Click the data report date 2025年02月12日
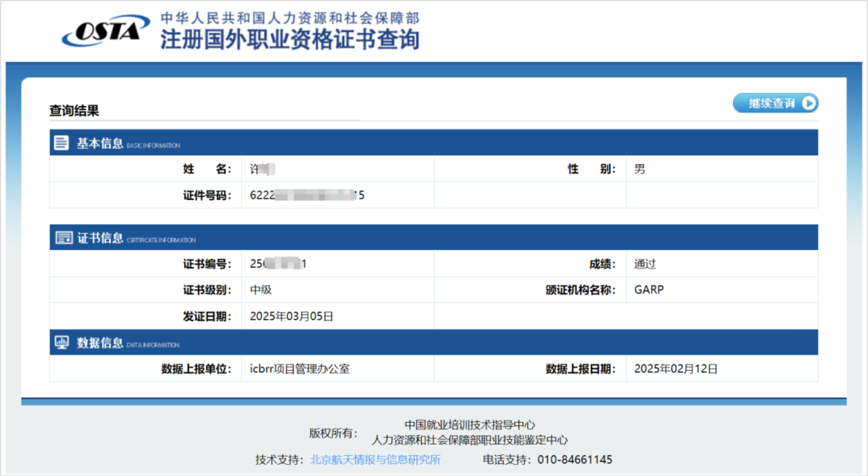Screen dimensions: 868x476 675,369
